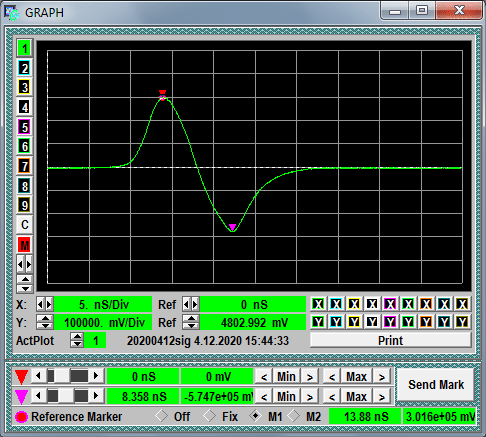Image resolution: width=486 pixels, height=437 pixels.
Task: Select Fix reference marker option
Action: pos(210,416)
